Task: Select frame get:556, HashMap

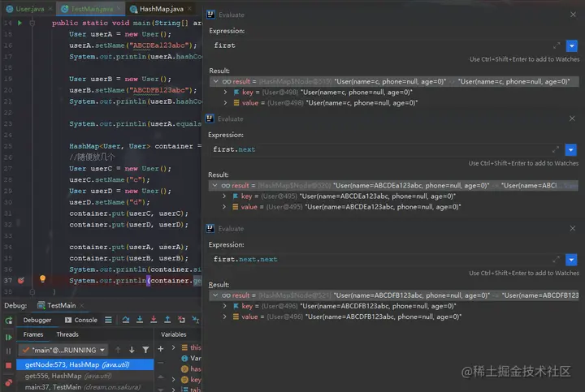Action: tap(84, 376)
